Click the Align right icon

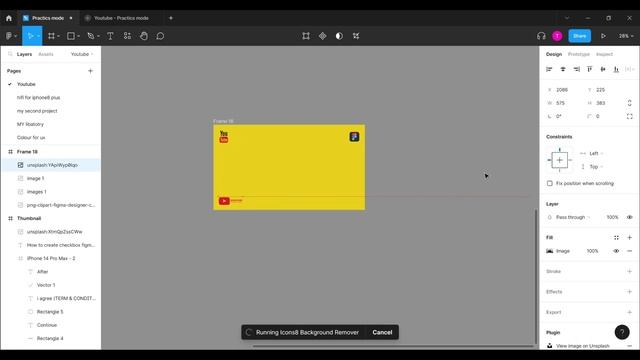click(576, 69)
